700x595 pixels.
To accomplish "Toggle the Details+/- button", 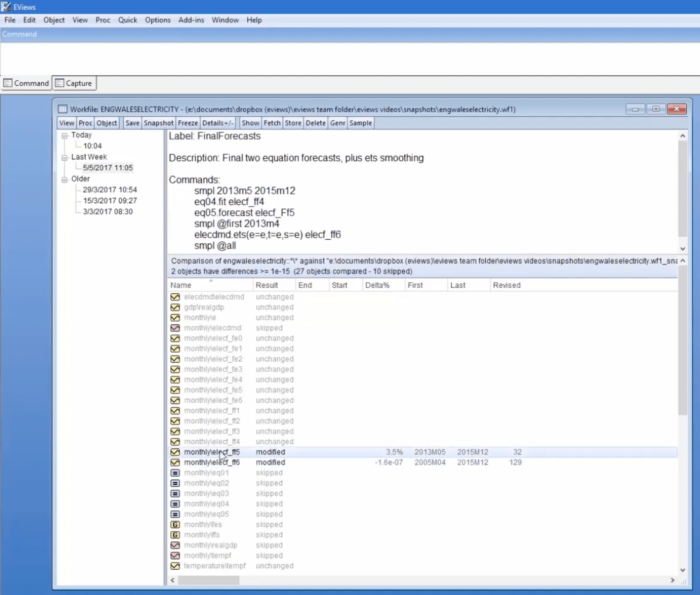I will tap(218, 123).
